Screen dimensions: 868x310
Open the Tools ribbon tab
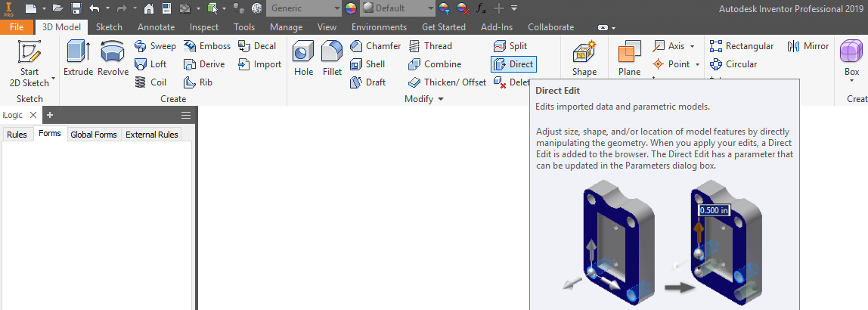click(x=244, y=27)
